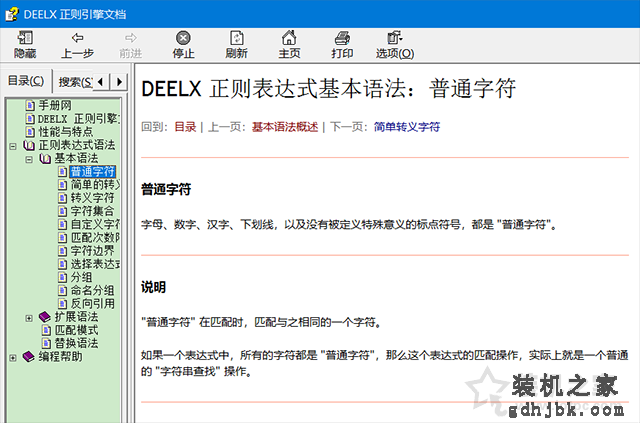640x423 pixels.
Task: Click the right tab scroll arrow
Action: click(119, 82)
